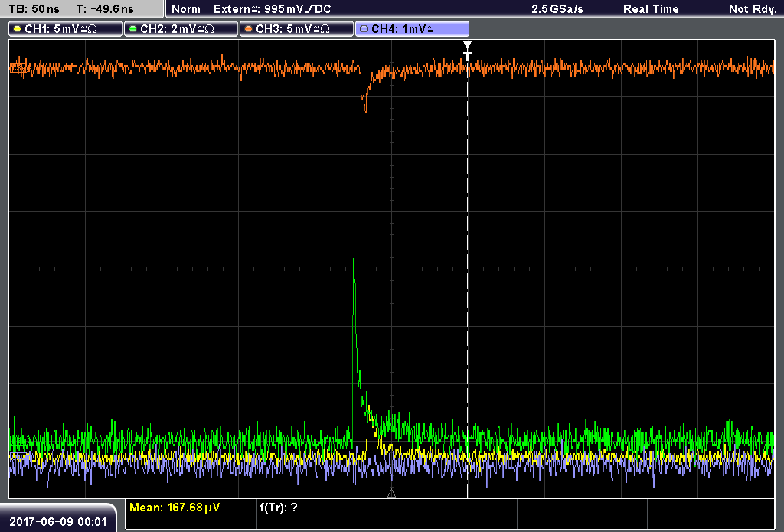Viewport: 784px width, 532px height.
Task: Select the CH1 5 mV channel tab
Action: (x=66, y=29)
